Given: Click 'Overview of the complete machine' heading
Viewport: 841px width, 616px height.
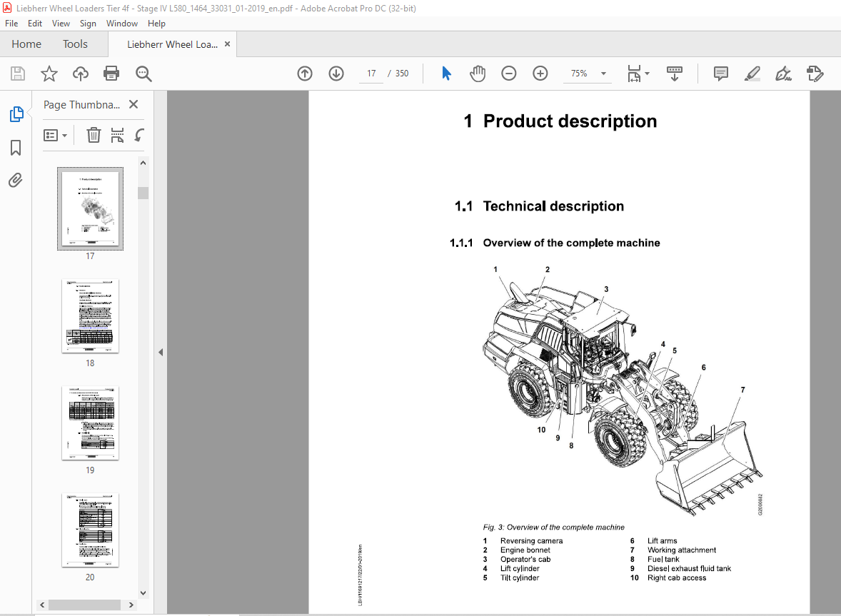Looking at the screenshot, I should 571,243.
